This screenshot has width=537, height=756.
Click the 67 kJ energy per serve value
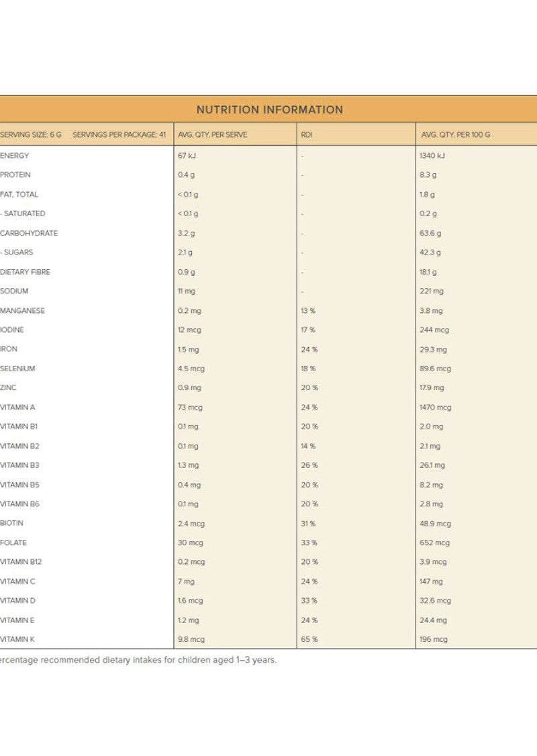pos(187,155)
